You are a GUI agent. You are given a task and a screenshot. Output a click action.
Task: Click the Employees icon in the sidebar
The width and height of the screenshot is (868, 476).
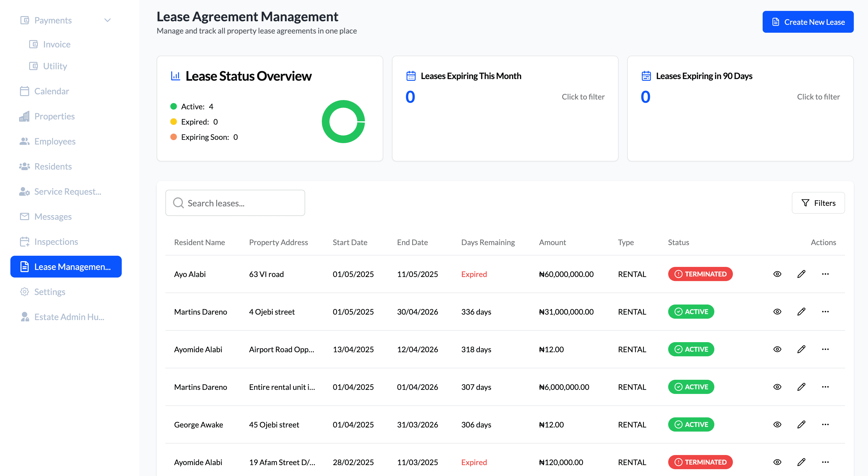point(24,141)
